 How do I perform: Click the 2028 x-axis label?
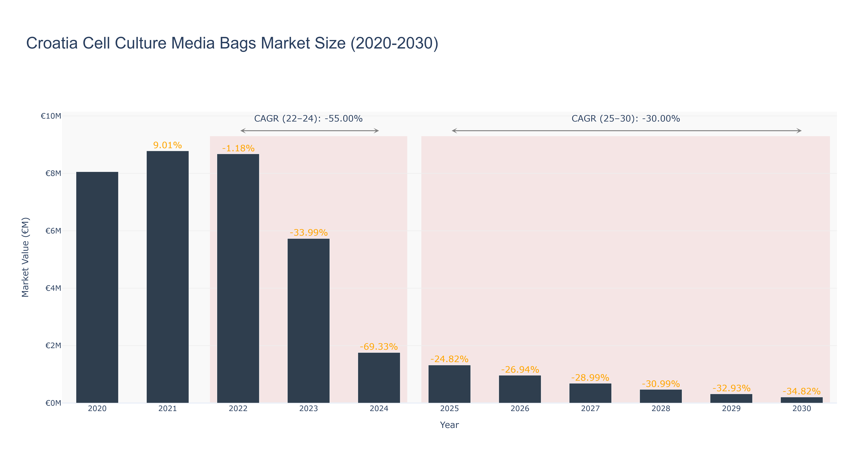click(660, 409)
